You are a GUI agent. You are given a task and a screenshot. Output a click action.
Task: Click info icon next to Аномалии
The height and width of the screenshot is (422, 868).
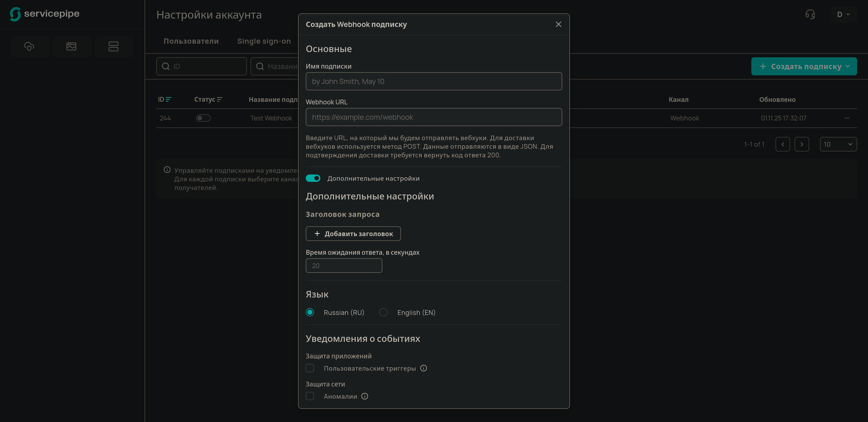(365, 396)
